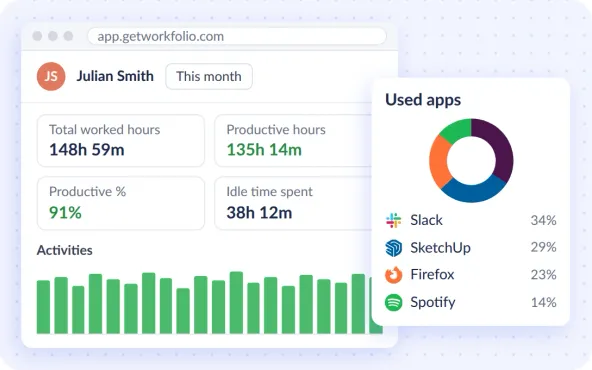Click the Firefox app icon
This screenshot has width=592, height=370.
point(393,275)
